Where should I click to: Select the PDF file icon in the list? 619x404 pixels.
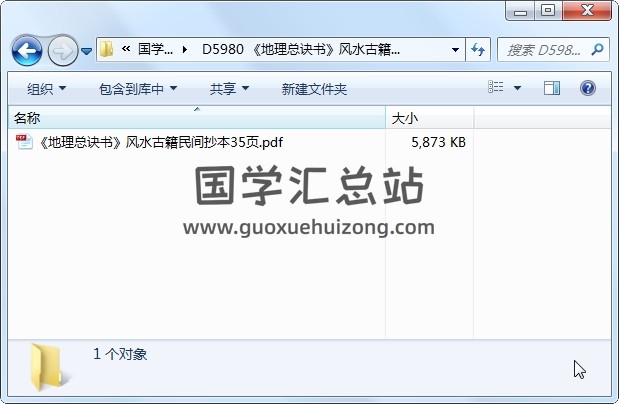(24, 142)
